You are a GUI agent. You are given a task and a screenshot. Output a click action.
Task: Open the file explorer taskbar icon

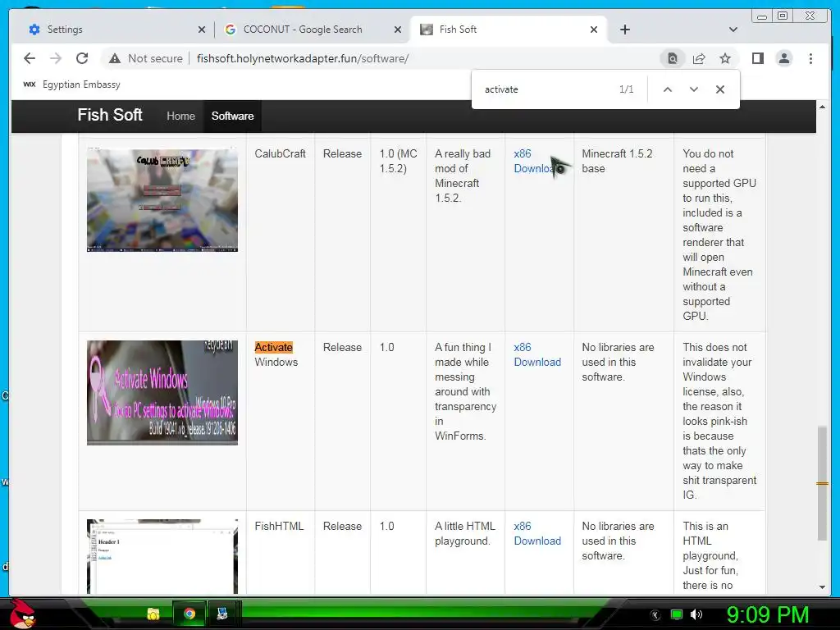tap(153, 614)
